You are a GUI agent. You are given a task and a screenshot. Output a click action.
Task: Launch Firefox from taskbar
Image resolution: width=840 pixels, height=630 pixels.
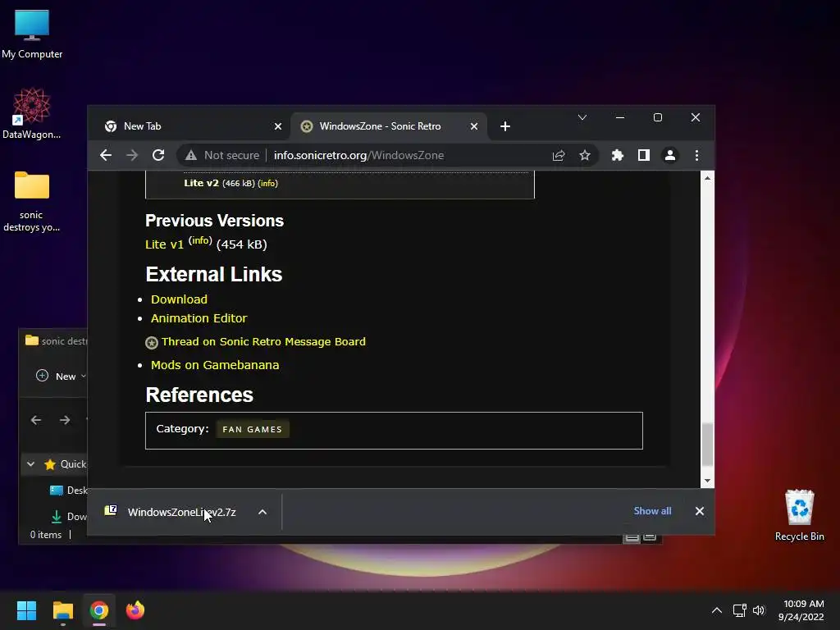point(135,610)
